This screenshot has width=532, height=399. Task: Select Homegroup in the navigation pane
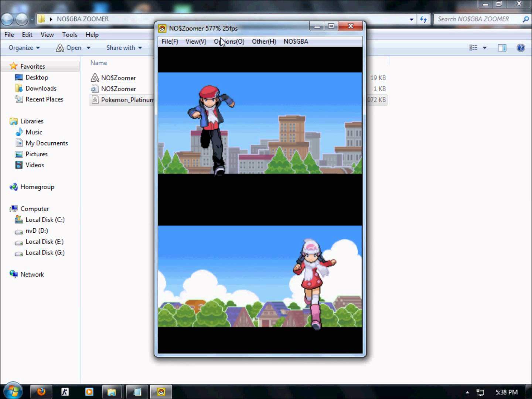coord(37,187)
